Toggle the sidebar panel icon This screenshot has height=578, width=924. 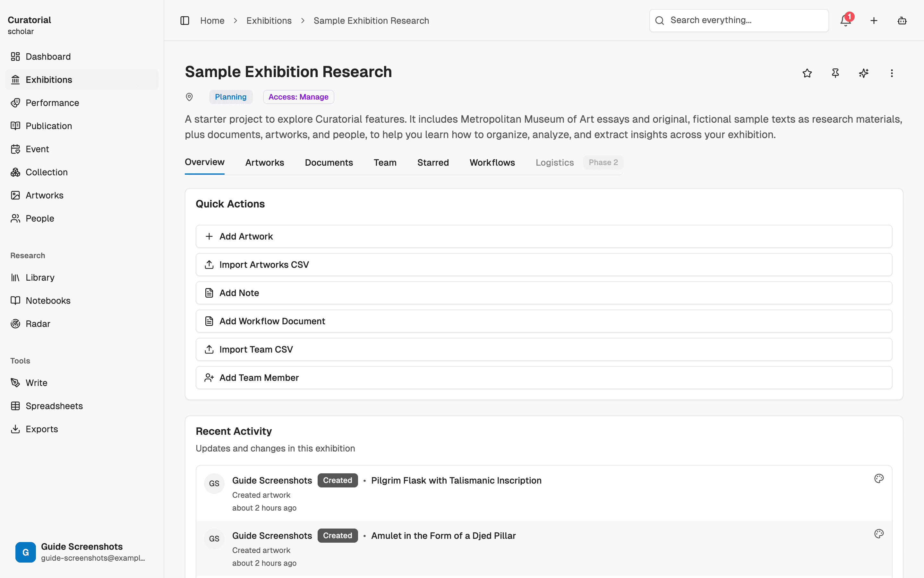[185, 21]
